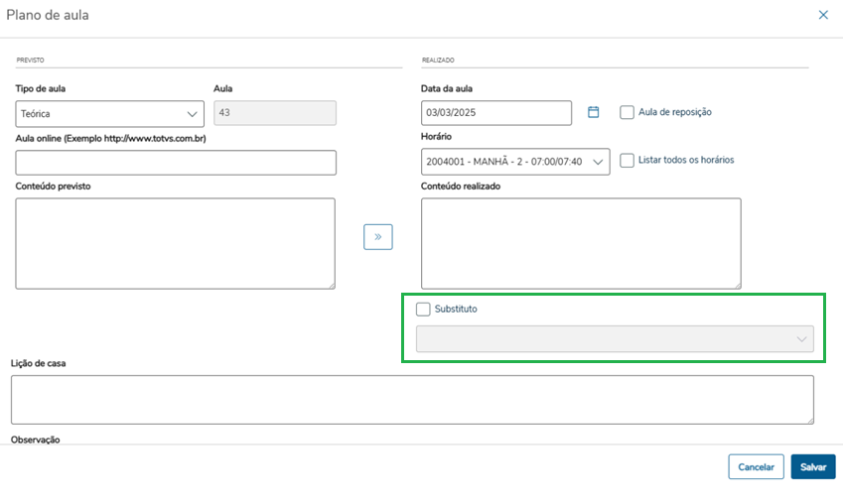Focus the Aula online URL field

(176, 163)
